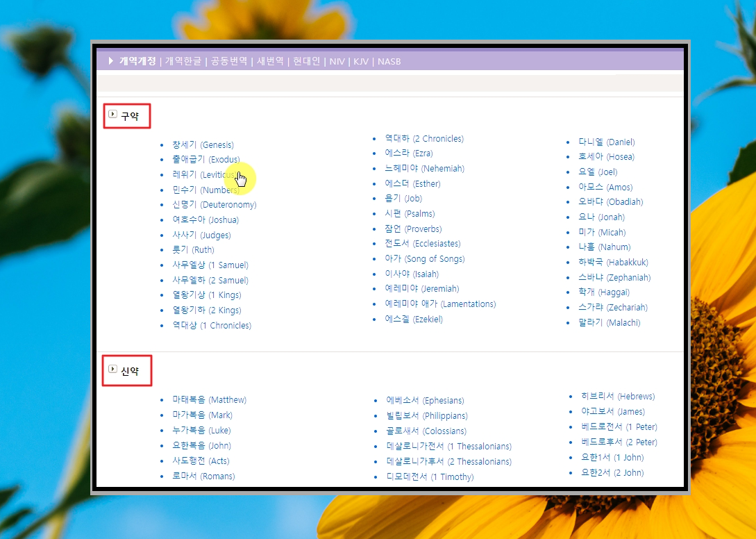Open 스바냐 (Zephaniah)
Image resolution: width=756 pixels, height=539 pixels.
point(615,277)
